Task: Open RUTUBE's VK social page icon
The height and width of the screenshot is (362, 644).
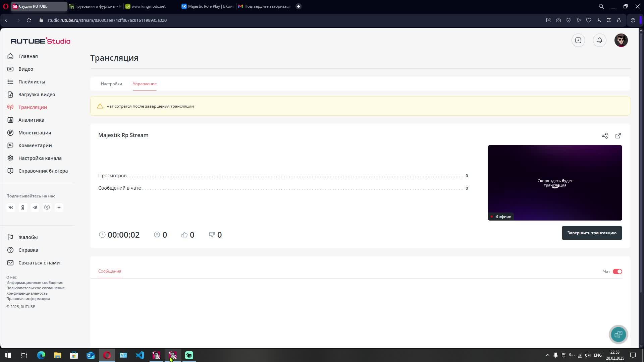Action: 11,207
